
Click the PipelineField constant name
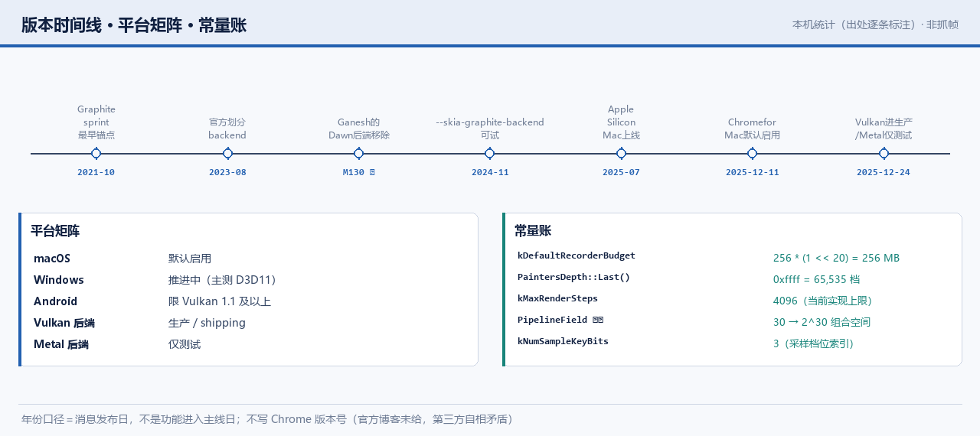(560, 320)
